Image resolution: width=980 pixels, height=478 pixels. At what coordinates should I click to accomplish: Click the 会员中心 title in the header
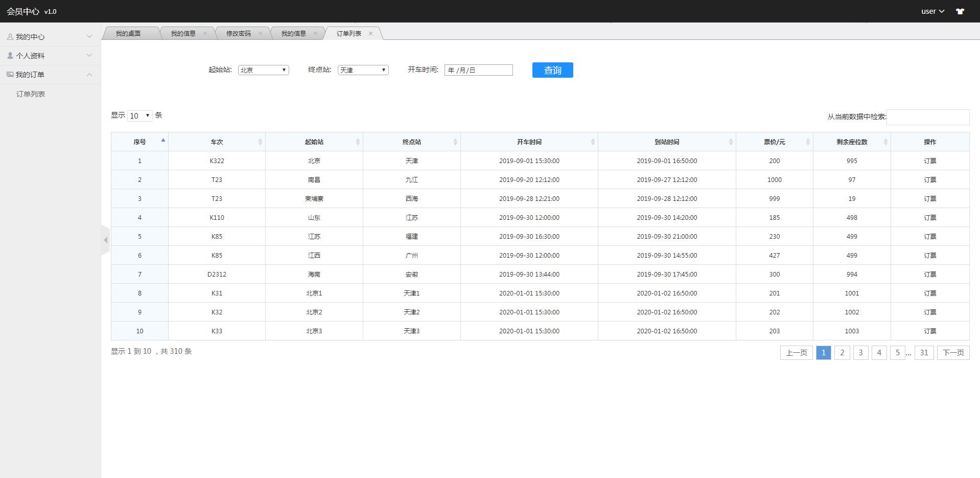23,11
